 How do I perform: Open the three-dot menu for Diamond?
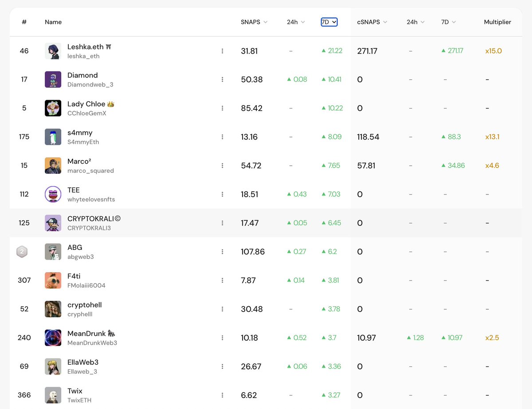tap(222, 79)
